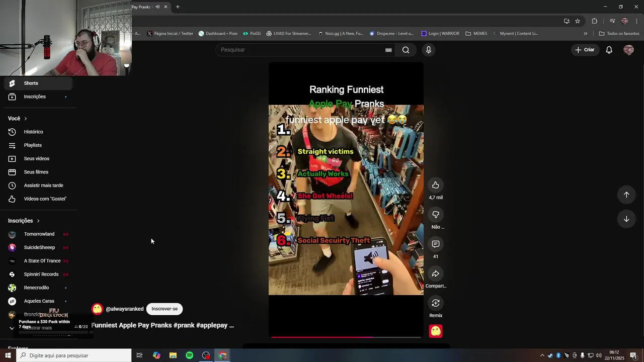This screenshot has height=362, width=644.
Task: Install or cast page icon in address bar
Action: tap(567, 21)
